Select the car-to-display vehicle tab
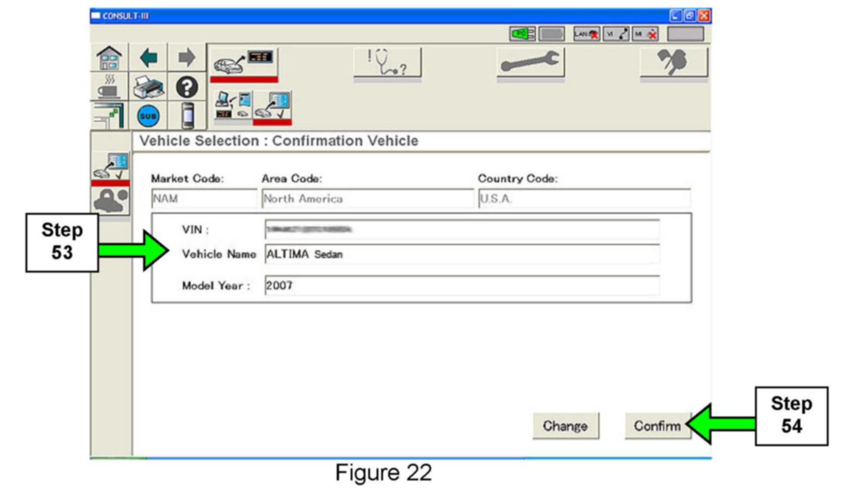The height and width of the screenshot is (504, 849). [x=244, y=62]
